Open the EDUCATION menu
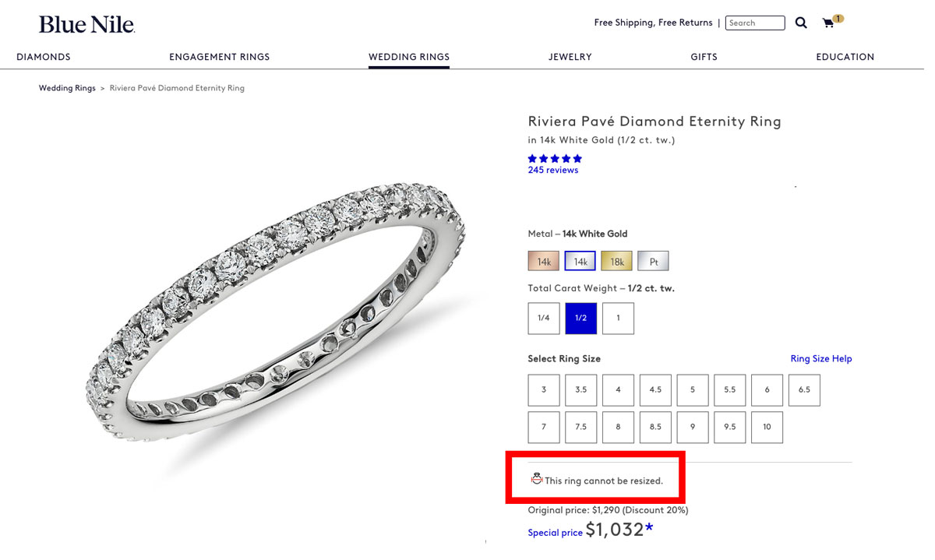This screenshot has width=935, height=560. [845, 57]
